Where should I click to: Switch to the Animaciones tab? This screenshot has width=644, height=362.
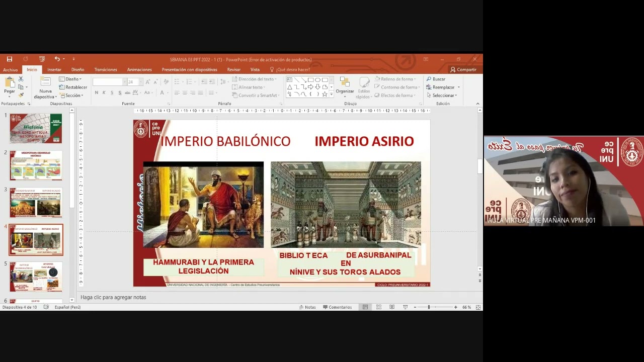(139, 70)
